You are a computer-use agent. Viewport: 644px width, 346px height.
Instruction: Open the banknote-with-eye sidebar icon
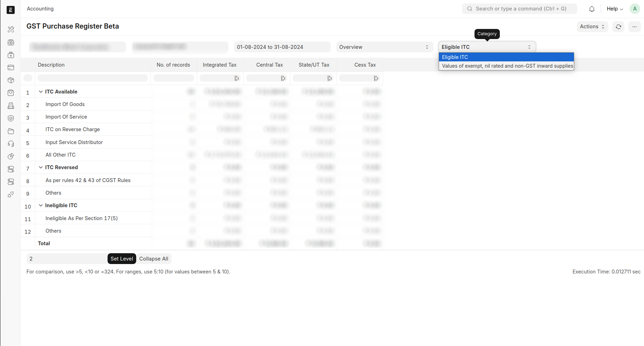[11, 42]
